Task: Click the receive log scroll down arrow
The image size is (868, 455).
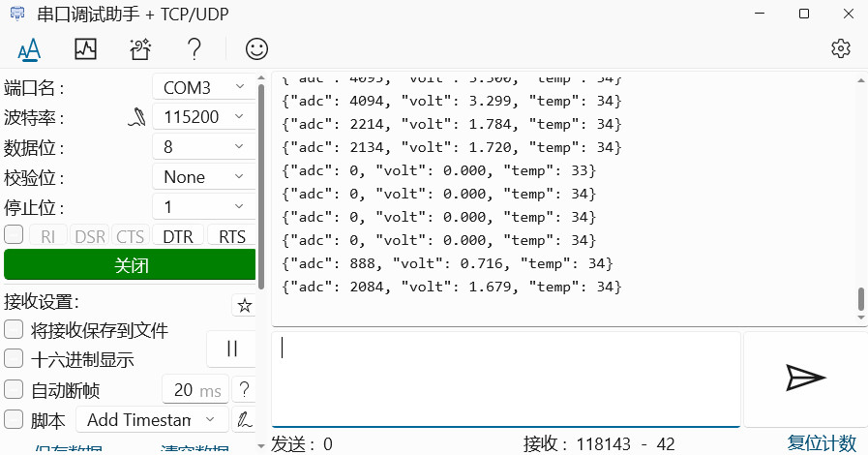Action: tap(861, 318)
